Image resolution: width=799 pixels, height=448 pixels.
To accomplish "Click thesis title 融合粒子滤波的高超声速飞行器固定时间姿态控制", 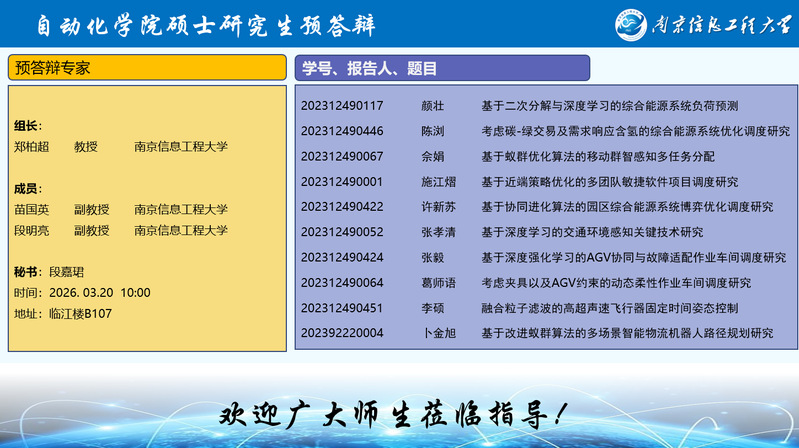I will pyautogui.click(x=609, y=308).
